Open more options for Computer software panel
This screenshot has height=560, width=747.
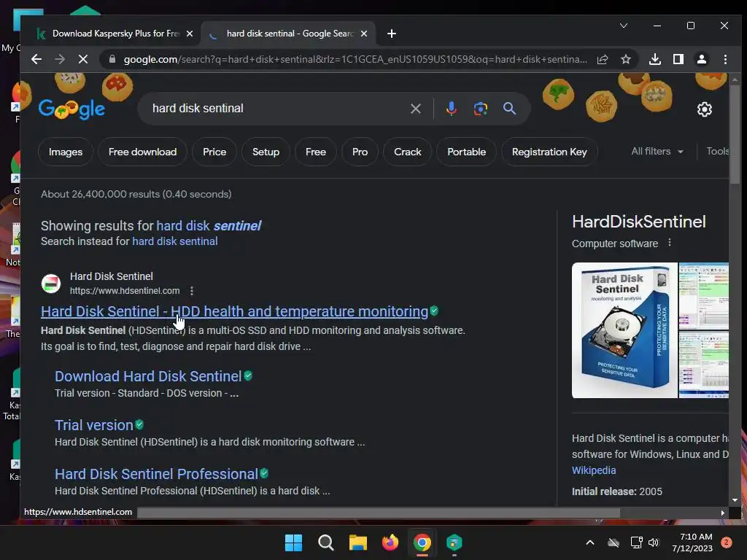tap(670, 243)
